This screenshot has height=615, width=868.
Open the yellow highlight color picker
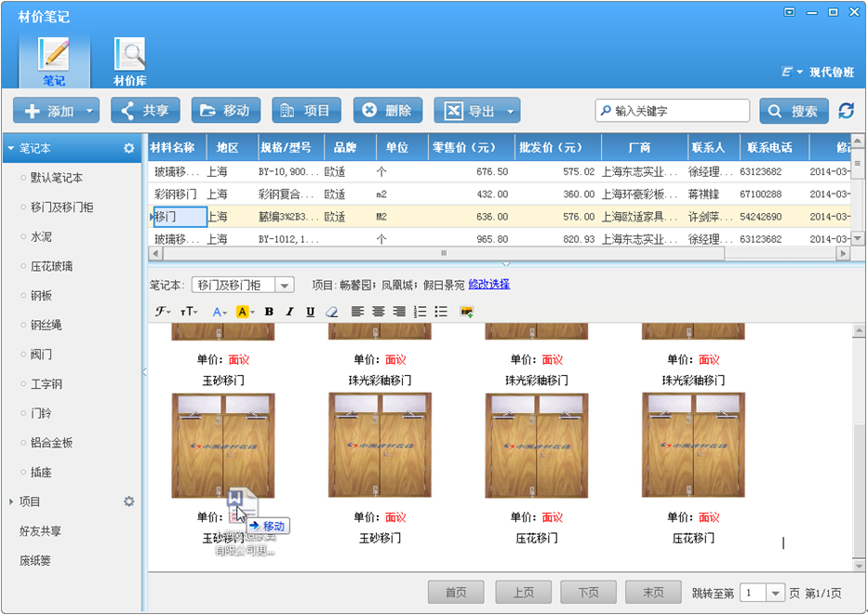click(x=246, y=312)
